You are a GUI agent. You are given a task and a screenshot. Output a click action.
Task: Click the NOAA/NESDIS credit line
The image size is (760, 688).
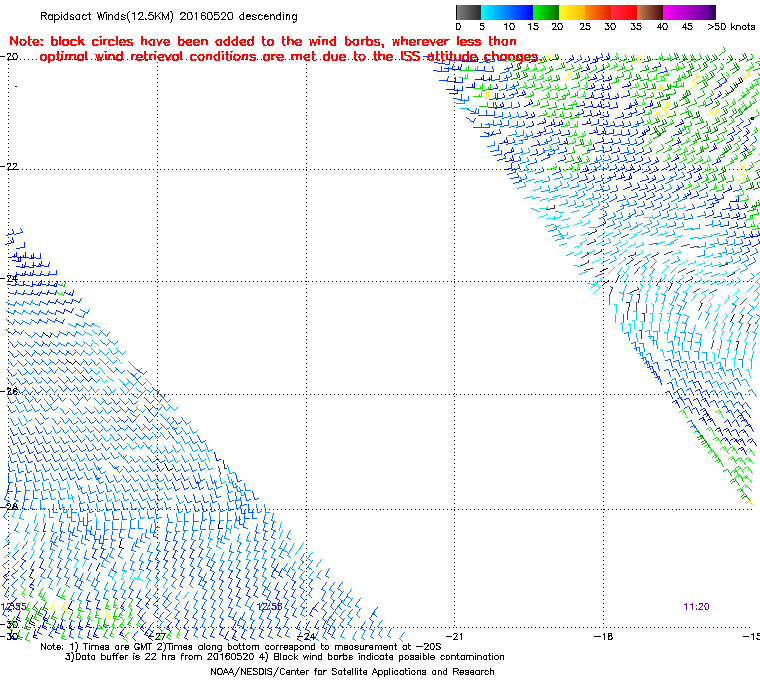coord(352,672)
